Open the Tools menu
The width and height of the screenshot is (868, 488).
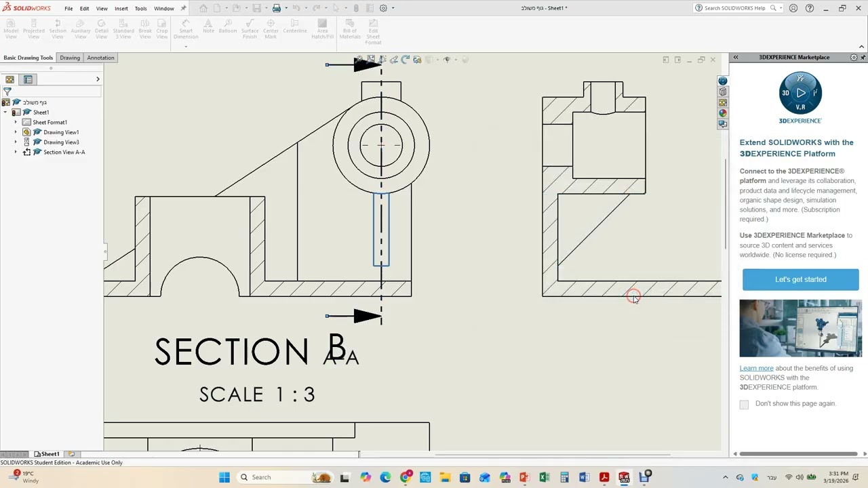[140, 8]
